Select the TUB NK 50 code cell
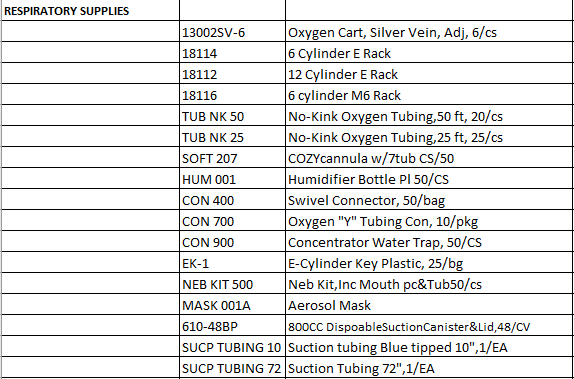The height and width of the screenshot is (379, 574). pyautogui.click(x=232, y=115)
